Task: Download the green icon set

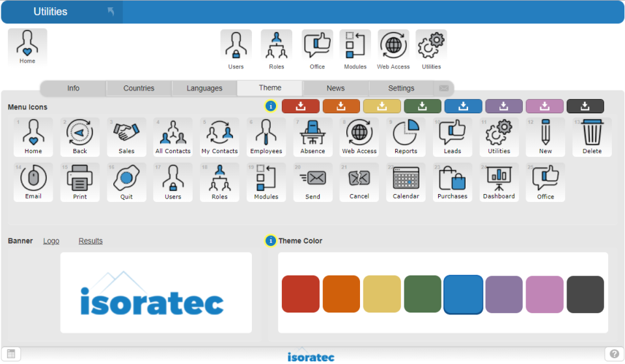Action: (x=423, y=106)
